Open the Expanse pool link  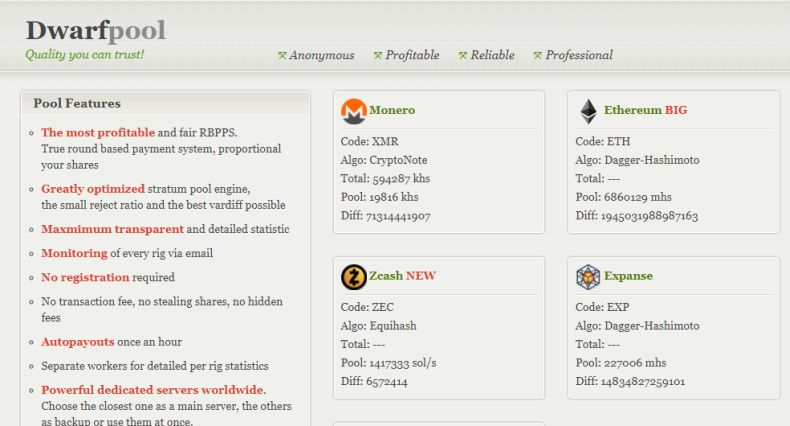coord(628,275)
